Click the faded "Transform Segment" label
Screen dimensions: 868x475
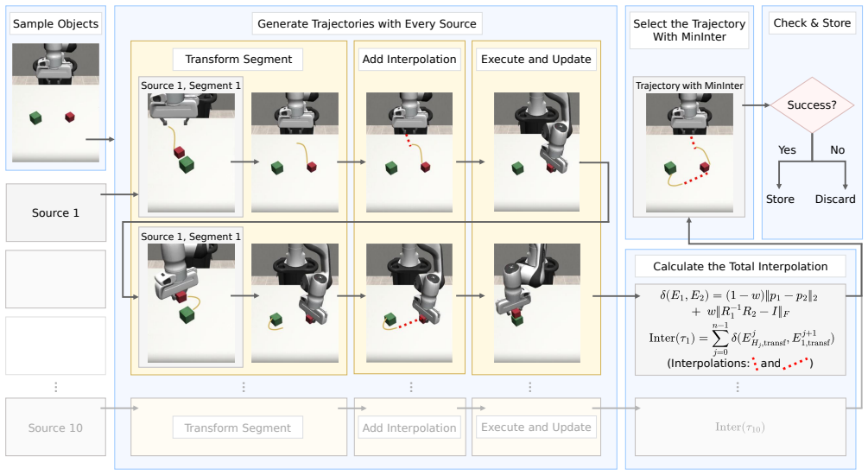click(x=238, y=428)
